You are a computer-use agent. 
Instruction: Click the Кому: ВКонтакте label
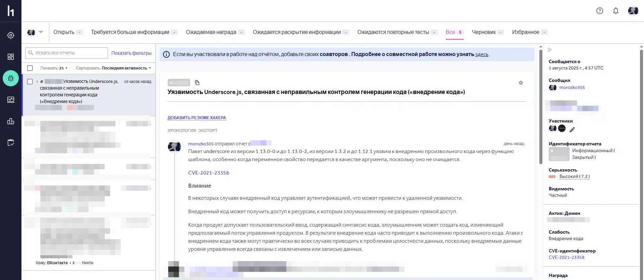click(x=52, y=263)
